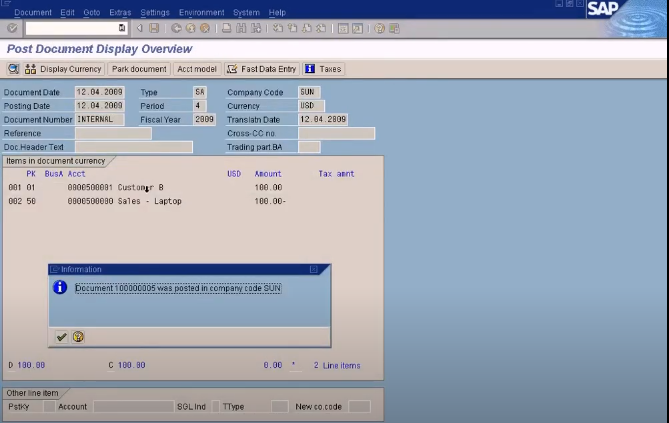The image size is (669, 423).
Task: Click the Cross-CC no. input field
Action: click(x=337, y=133)
